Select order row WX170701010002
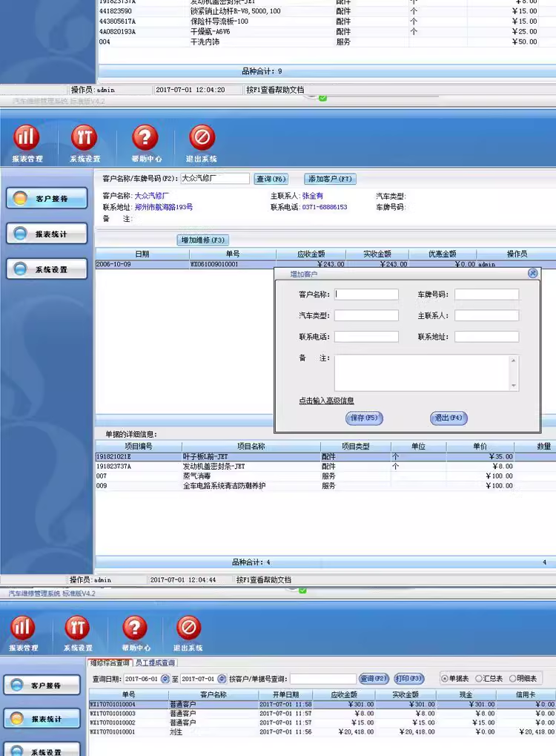Screen dimensions: 556x756 (322, 723)
